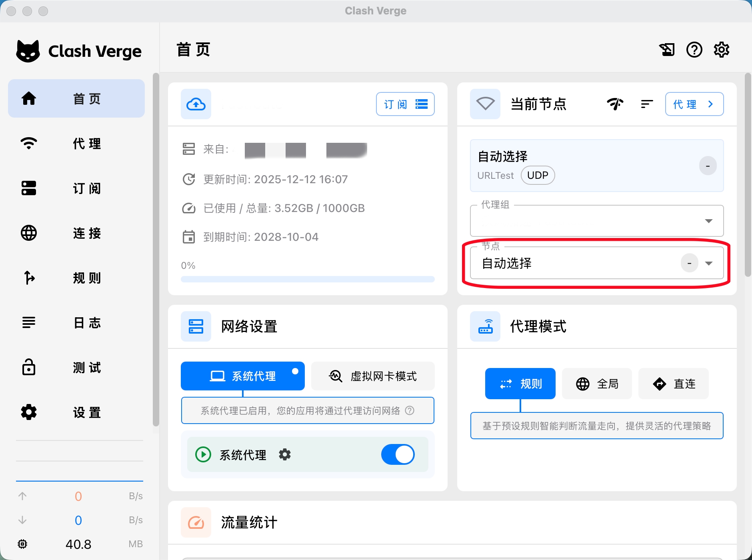752x560 pixels.
Task: Open settings via top-right gear icon
Action: pos(721,50)
